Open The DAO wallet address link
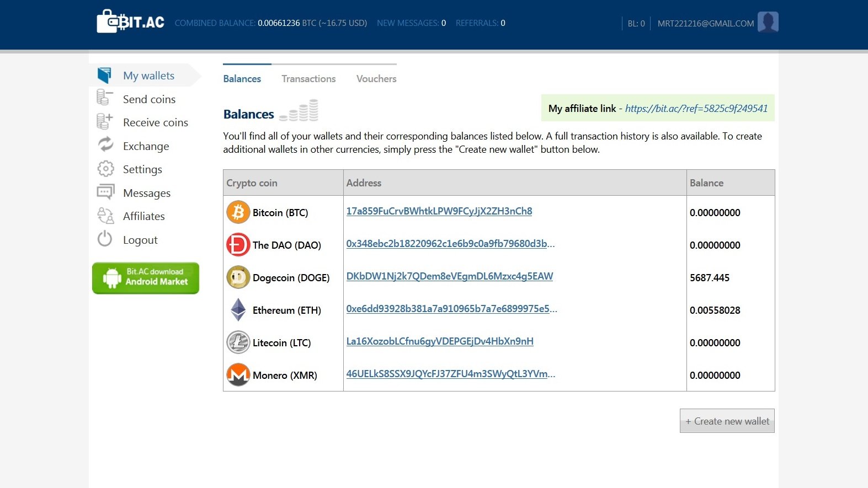Screen dimensions: 868x488 pos(451,244)
